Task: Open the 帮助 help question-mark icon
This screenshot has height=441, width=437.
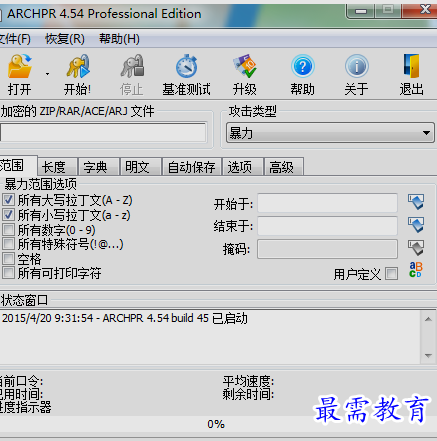Action: coord(303,66)
